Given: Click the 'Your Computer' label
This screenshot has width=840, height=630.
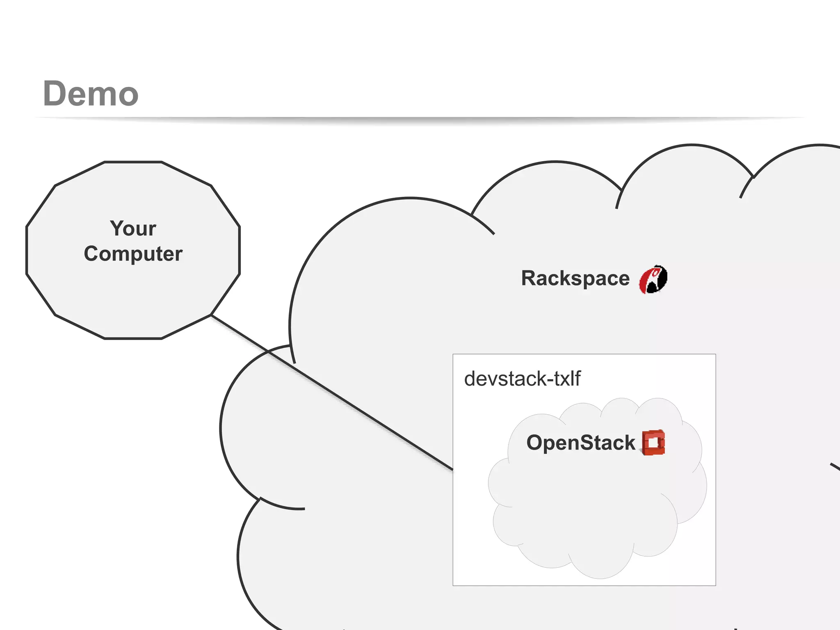Looking at the screenshot, I should (133, 241).
